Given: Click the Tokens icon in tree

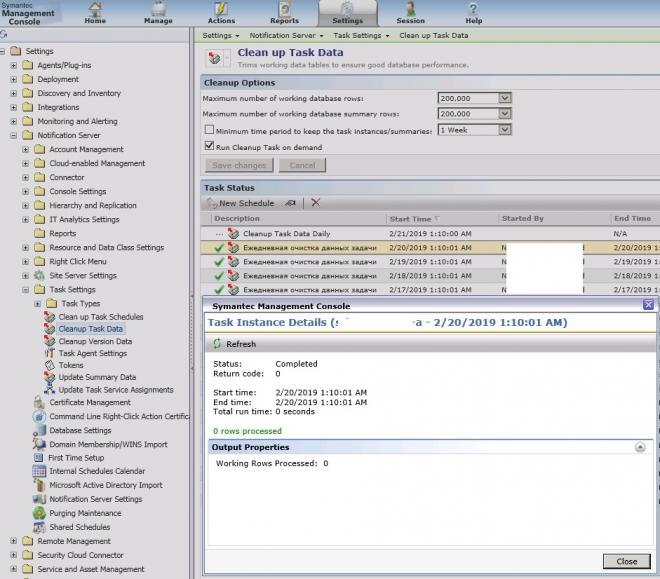Looking at the screenshot, I should (50, 365).
